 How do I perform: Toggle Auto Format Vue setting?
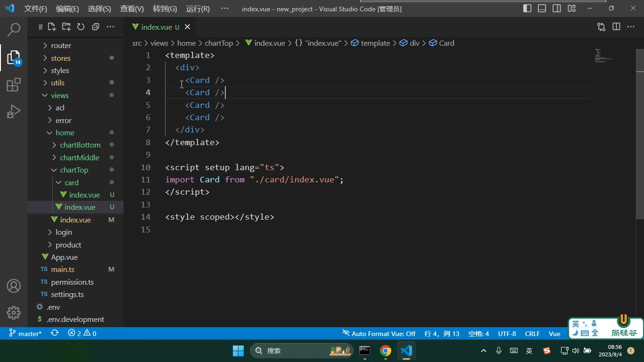[379, 333]
